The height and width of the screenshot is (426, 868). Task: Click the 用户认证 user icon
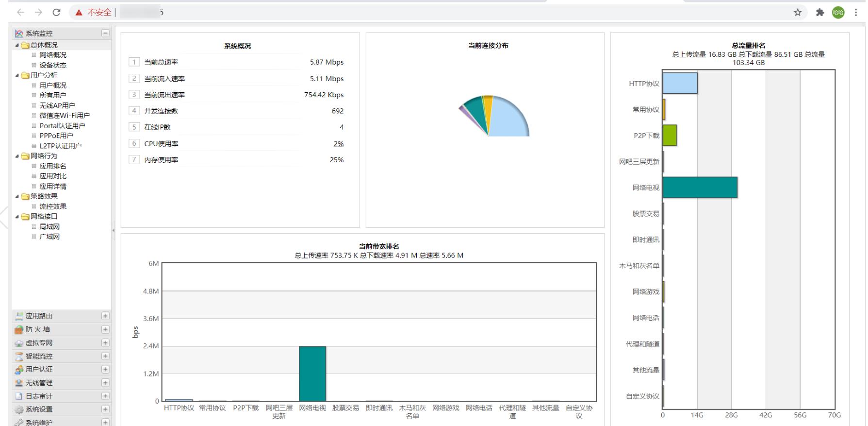pyautogui.click(x=19, y=370)
